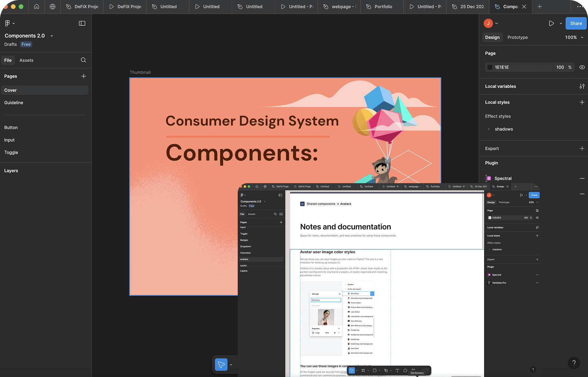Click the Figma main menu logo icon
Screen dimensions: 588x377
point(7,23)
